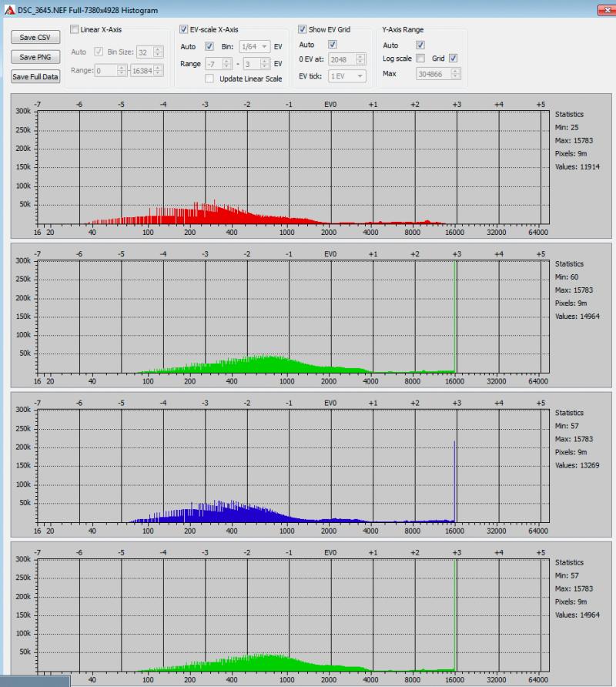Uncheck Auto in the Show EV Grid group
616x687 pixels.
333,44
